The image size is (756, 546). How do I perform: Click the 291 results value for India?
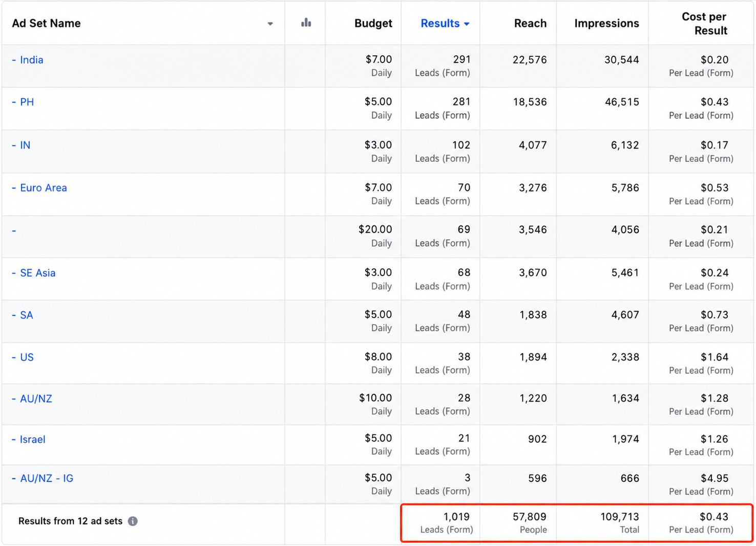click(461, 59)
